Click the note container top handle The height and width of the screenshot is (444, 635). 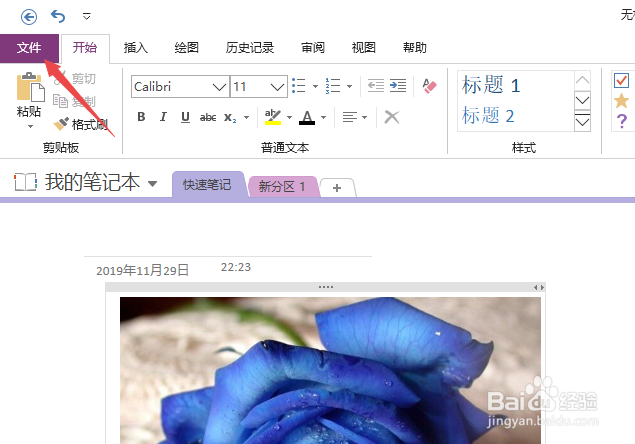(326, 287)
